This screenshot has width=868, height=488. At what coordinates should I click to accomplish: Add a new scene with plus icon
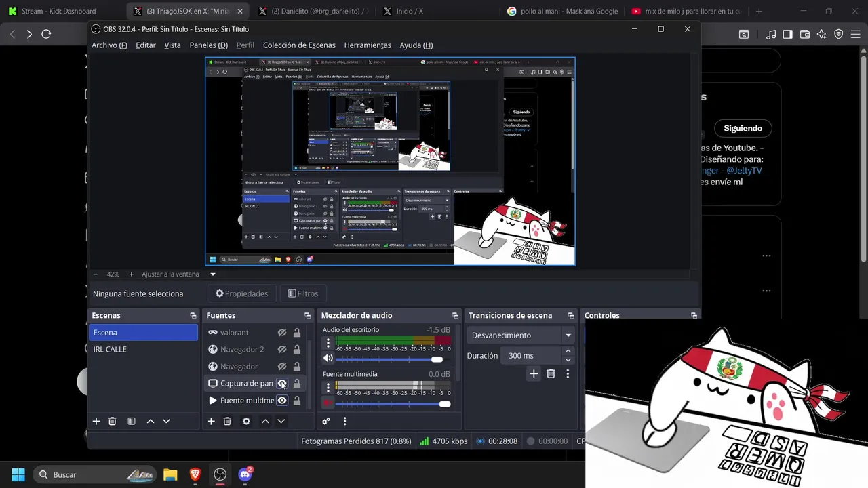[96, 421]
